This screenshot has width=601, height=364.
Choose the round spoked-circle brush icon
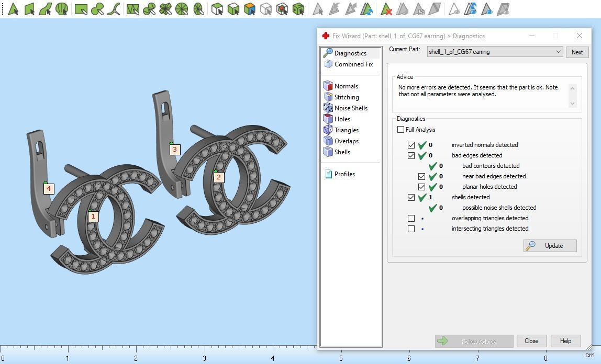coord(182,9)
